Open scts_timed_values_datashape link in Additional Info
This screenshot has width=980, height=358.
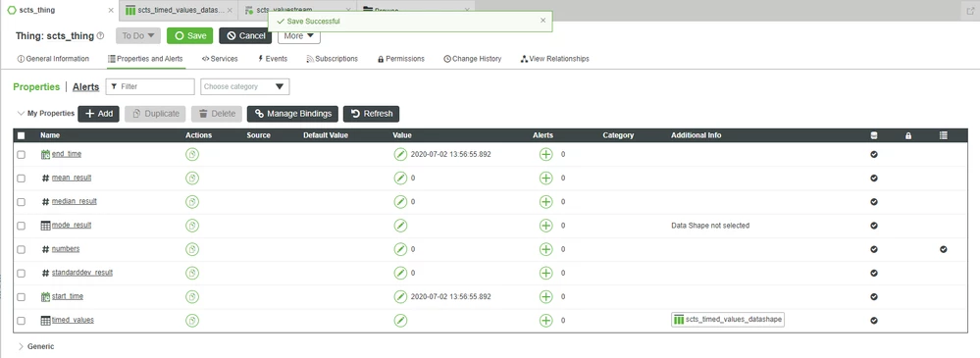tap(728, 320)
